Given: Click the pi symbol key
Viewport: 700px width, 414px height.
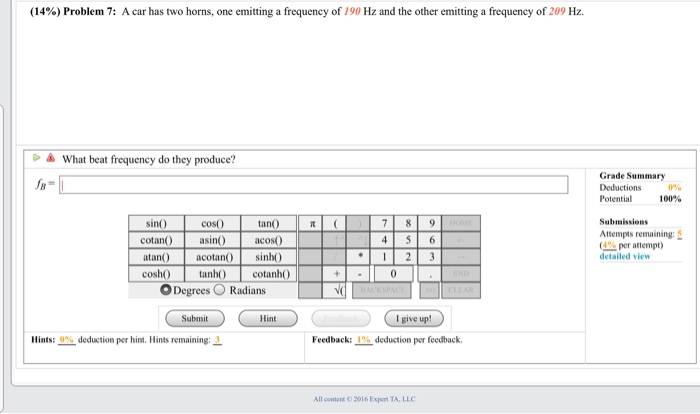Looking at the screenshot, I should click(315, 222).
